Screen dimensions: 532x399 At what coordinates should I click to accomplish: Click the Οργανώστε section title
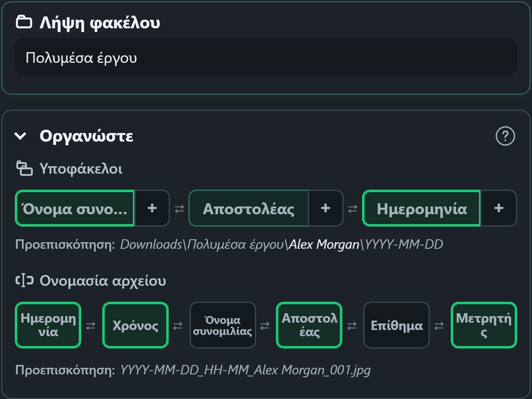click(86, 136)
